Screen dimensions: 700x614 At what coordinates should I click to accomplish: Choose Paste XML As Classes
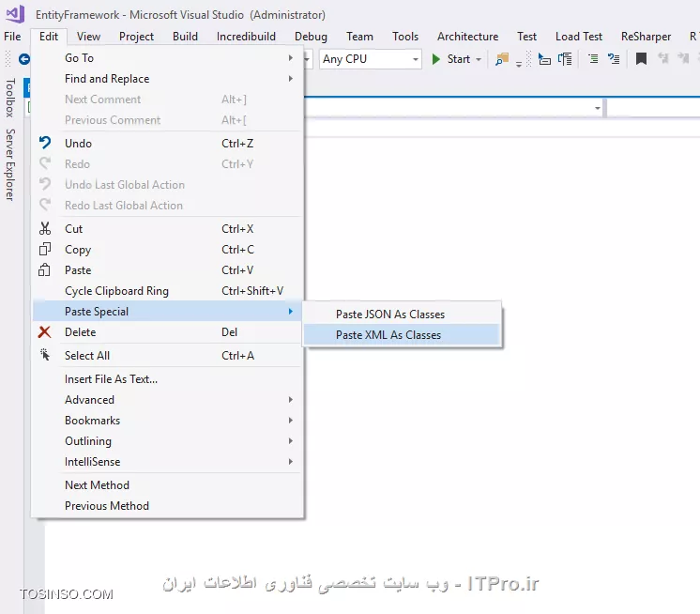[x=402, y=335]
